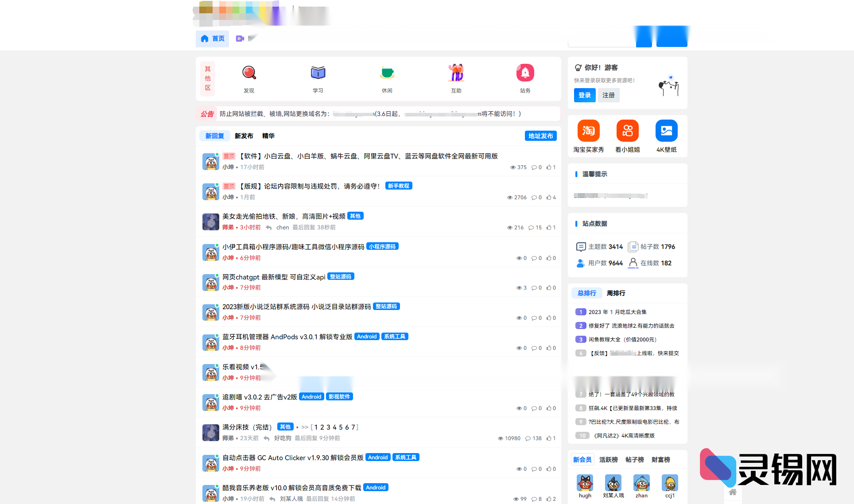Screen dimensions: 854x504
Task: Expand the 其他区 side panel
Action: (207, 79)
